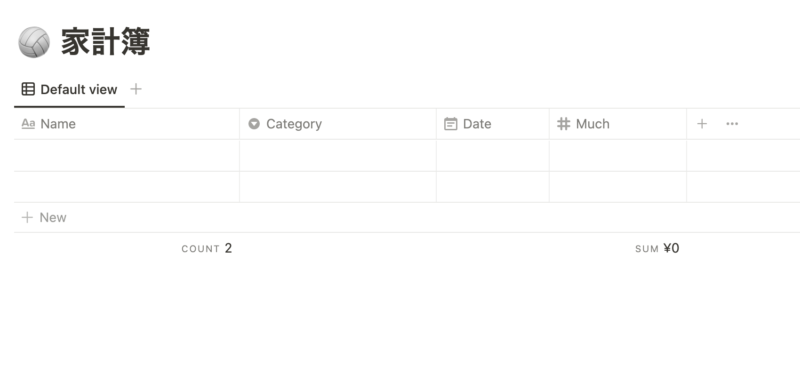Open the Category column header menu
The height and width of the screenshot is (381, 800).
(338, 124)
